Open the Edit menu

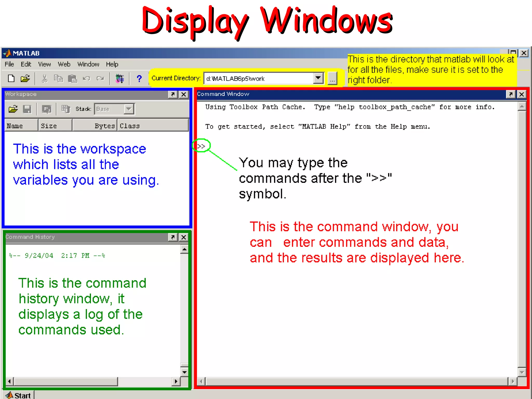(x=26, y=64)
